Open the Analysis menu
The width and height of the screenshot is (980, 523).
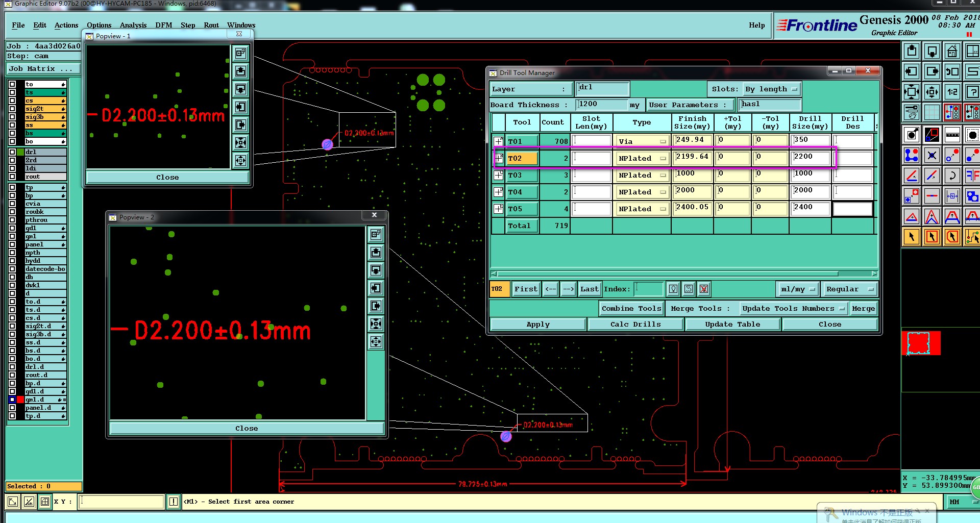click(x=133, y=25)
